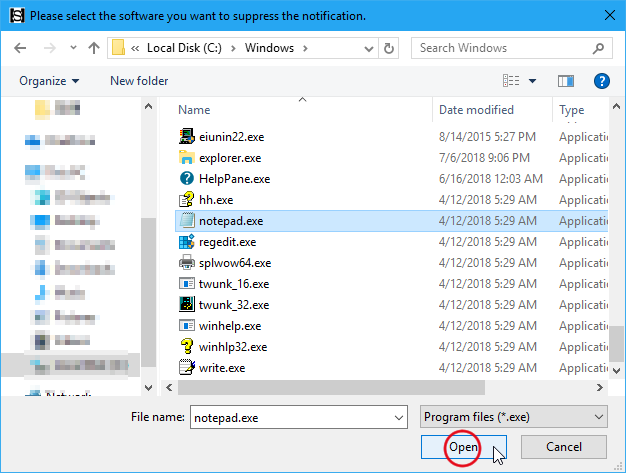This screenshot has width=626, height=473.
Task: Open the address bar path dropdown
Action: click(x=364, y=48)
